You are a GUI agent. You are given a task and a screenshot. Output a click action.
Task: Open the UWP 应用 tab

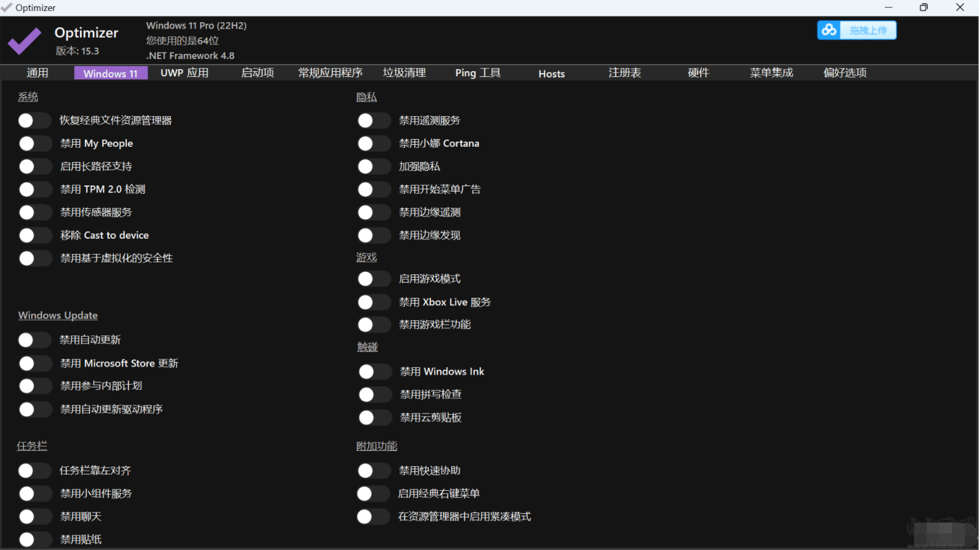[183, 72]
